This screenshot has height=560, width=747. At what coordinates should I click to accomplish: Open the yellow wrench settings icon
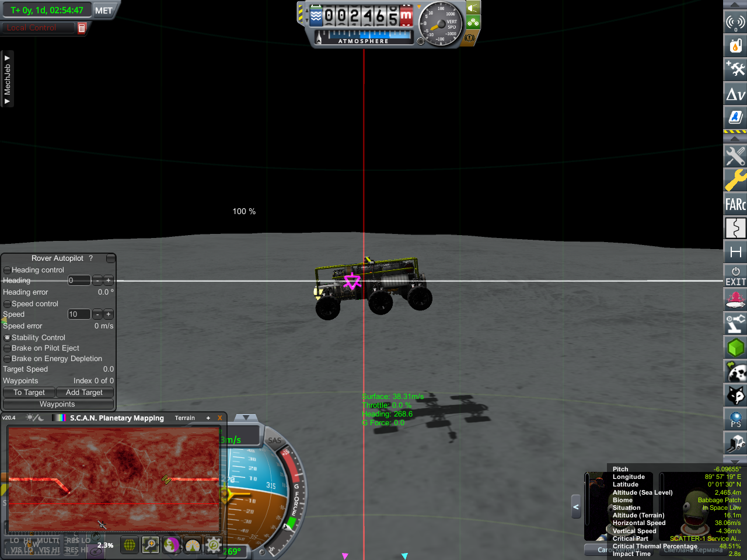tap(735, 180)
